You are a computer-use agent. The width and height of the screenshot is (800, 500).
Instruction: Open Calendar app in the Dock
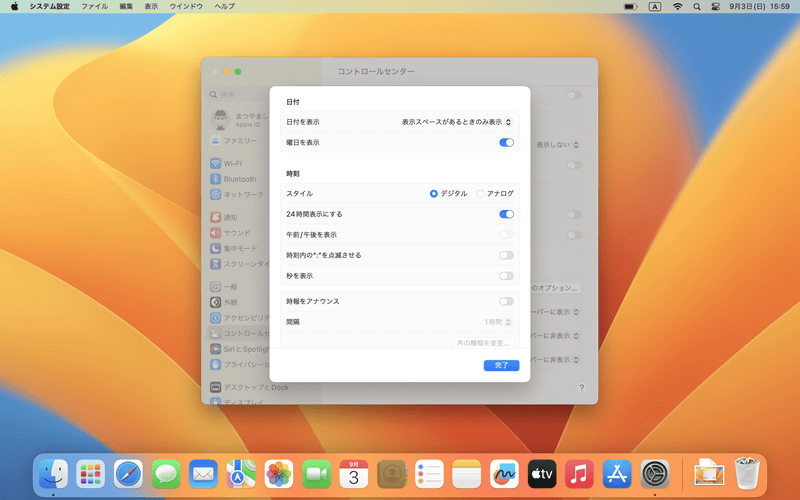[354, 474]
